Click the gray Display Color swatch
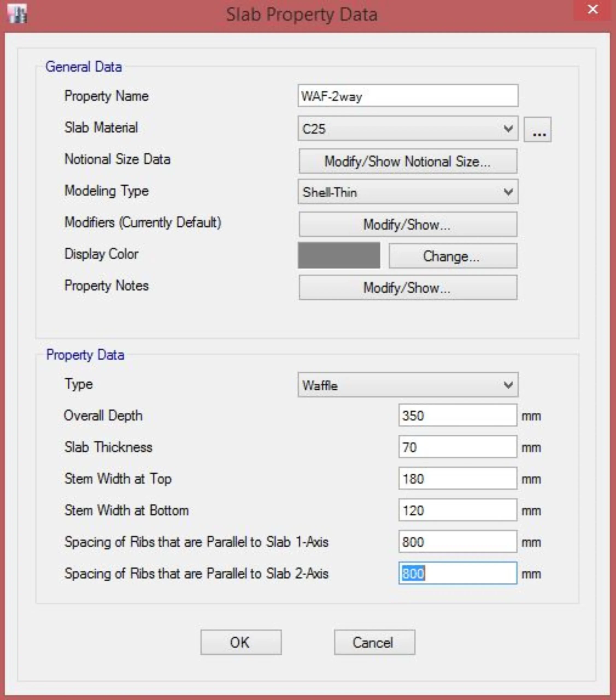Image resolution: width=616 pixels, height=700 pixels. [x=338, y=255]
